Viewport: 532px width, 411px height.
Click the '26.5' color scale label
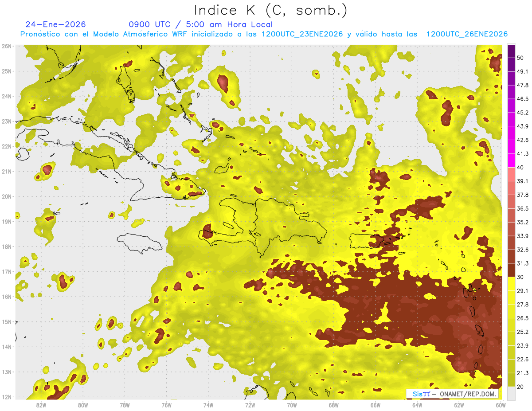(x=523, y=318)
